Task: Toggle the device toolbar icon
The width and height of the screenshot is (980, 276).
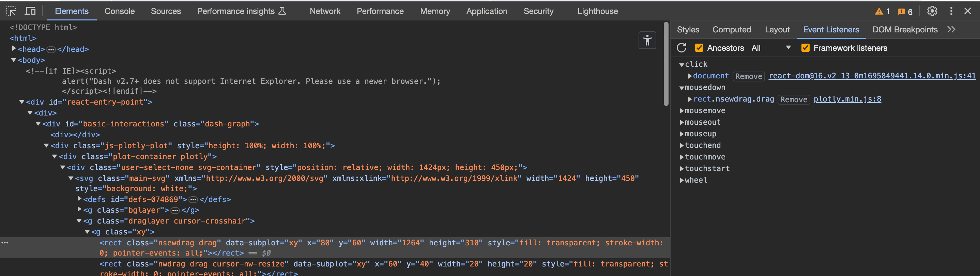Action: tap(30, 11)
